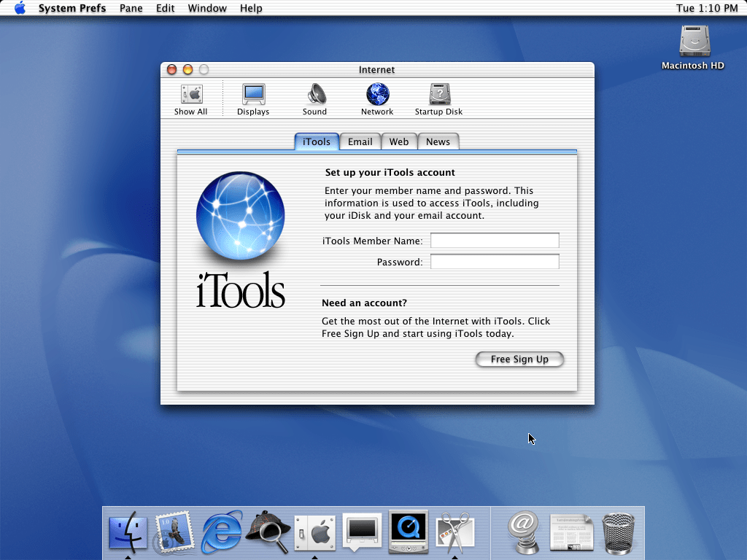Open the Pane menu
Viewport: 747px width, 560px height.
131,8
